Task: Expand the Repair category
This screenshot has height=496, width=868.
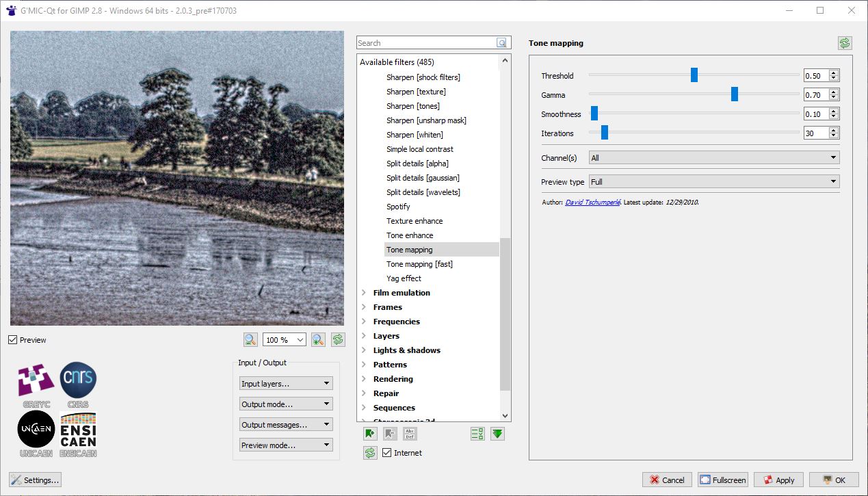Action: pyautogui.click(x=364, y=393)
